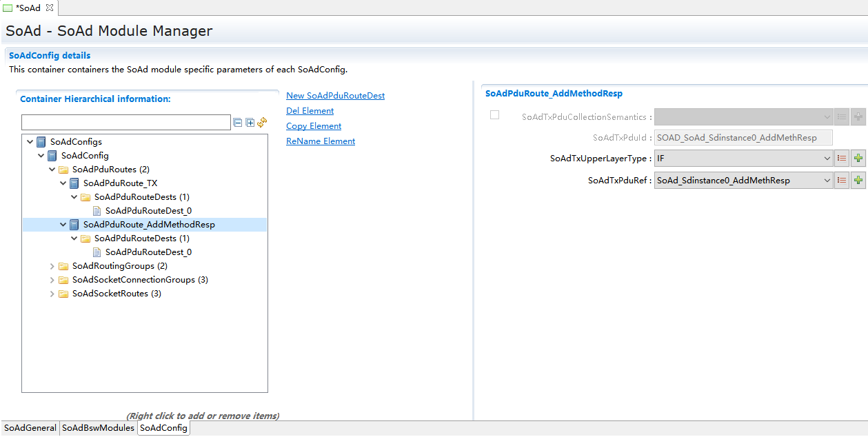Click list icon beside SoAdTxPduRef
Screen dimensions: 868x437
(x=841, y=181)
